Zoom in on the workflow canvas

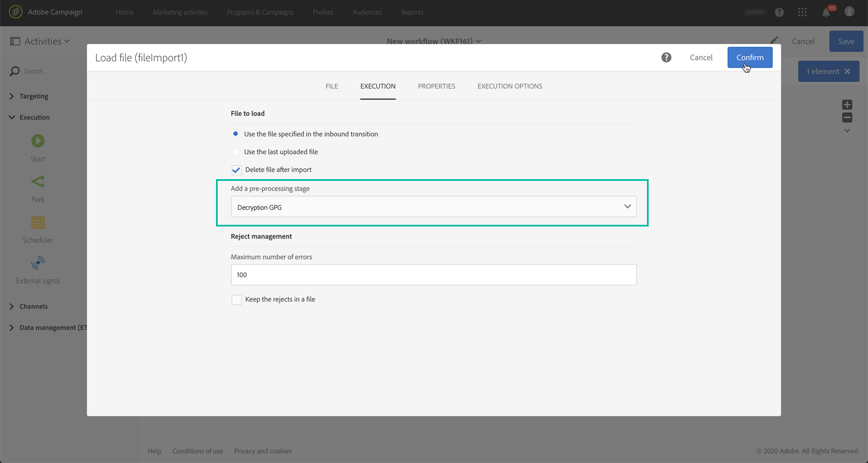847,105
